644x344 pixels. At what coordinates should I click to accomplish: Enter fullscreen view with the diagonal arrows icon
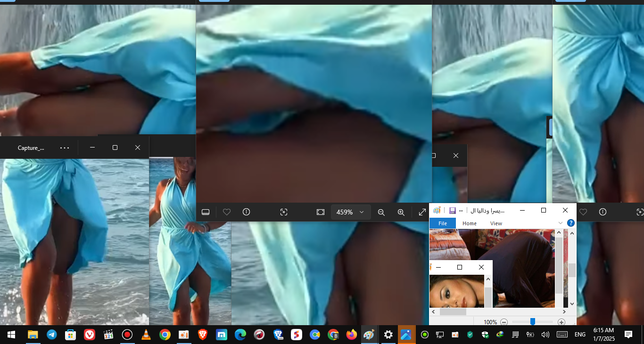[x=422, y=212]
